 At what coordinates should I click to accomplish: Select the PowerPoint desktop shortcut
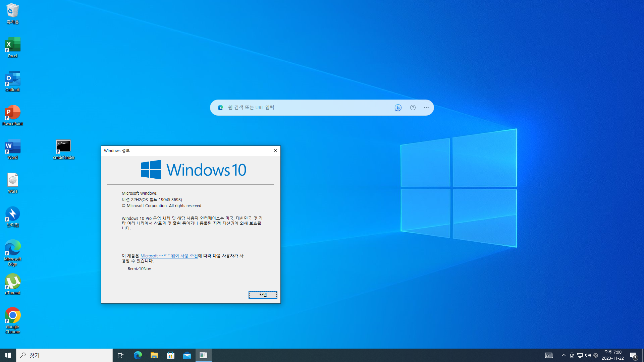click(13, 115)
